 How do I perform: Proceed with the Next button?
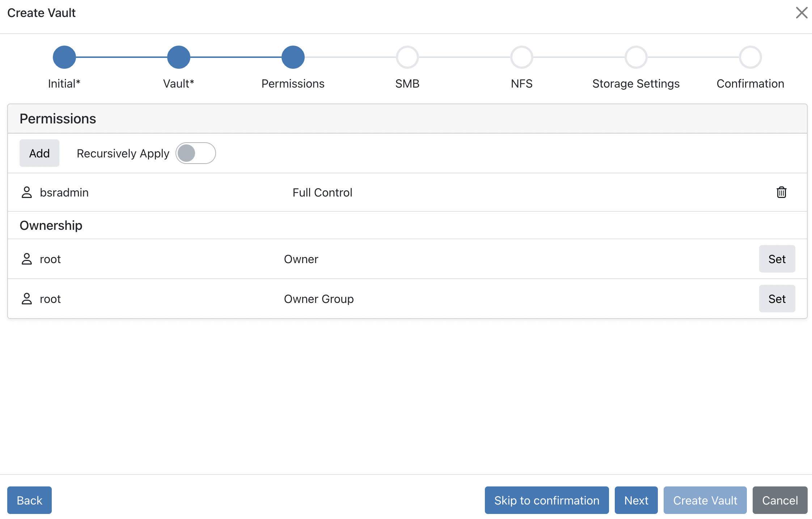[x=636, y=500]
